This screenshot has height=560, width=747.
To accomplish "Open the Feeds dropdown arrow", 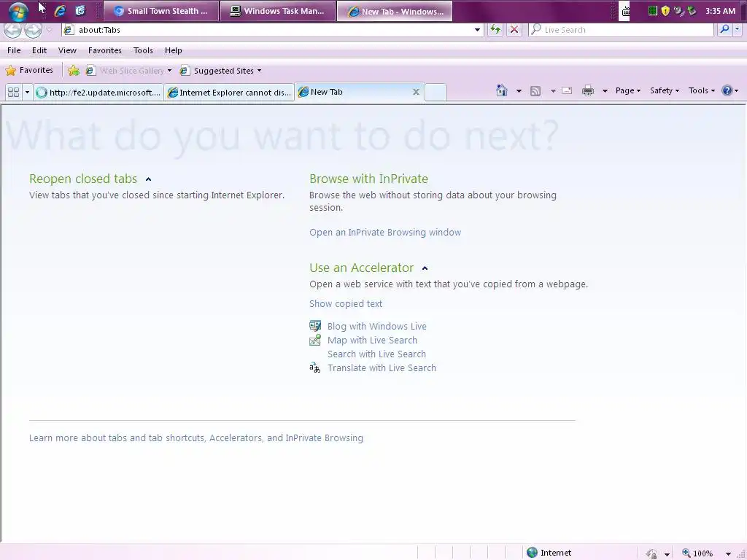I will (x=553, y=91).
